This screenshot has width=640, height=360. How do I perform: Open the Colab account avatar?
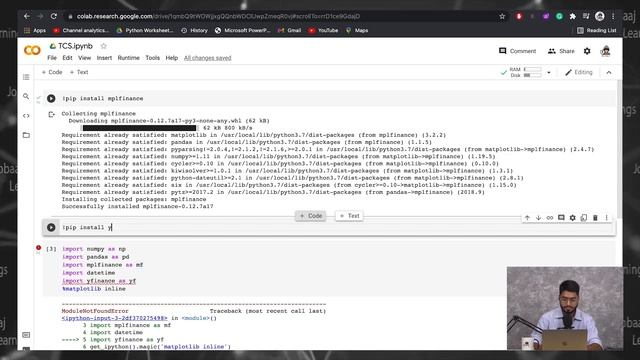(x=606, y=51)
